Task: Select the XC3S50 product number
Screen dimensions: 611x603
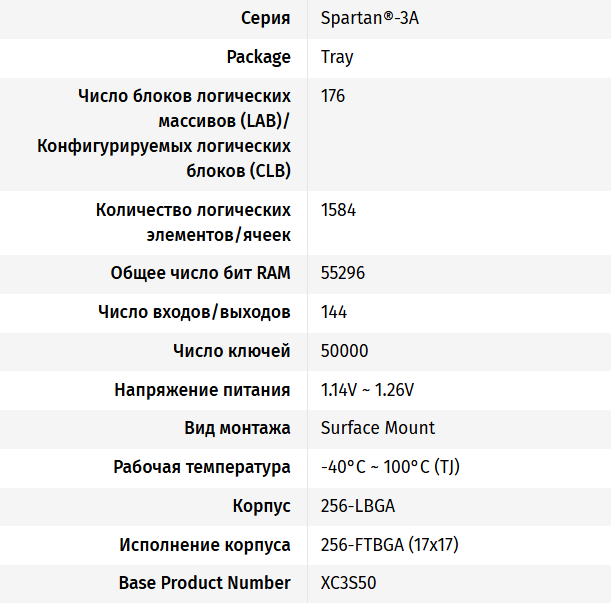Action: click(348, 583)
